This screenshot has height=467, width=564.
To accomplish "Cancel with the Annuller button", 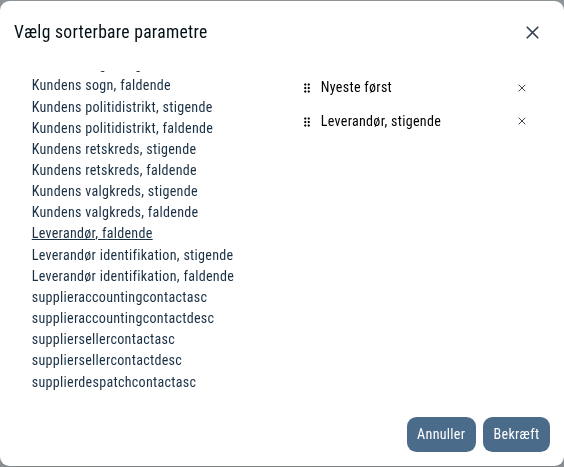I will (441, 434).
